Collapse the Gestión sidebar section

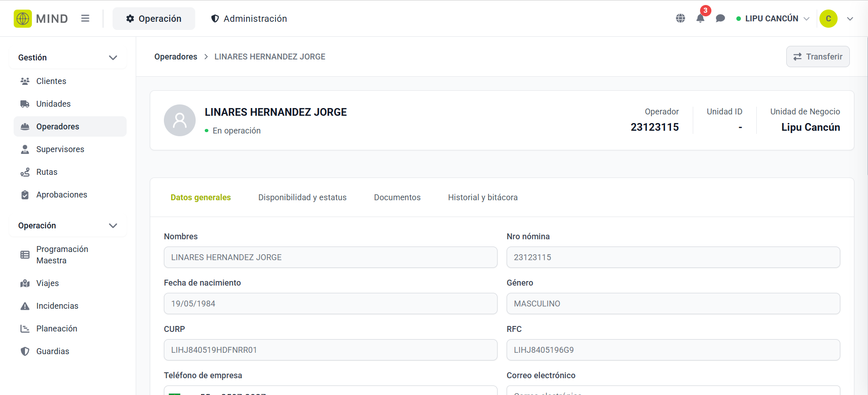coord(68,58)
